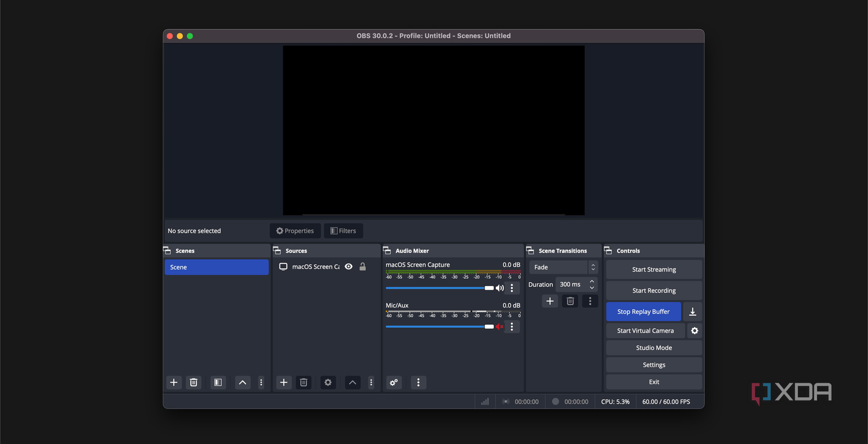Add a new scene with plus icon
The height and width of the screenshot is (444, 868).
[174, 382]
